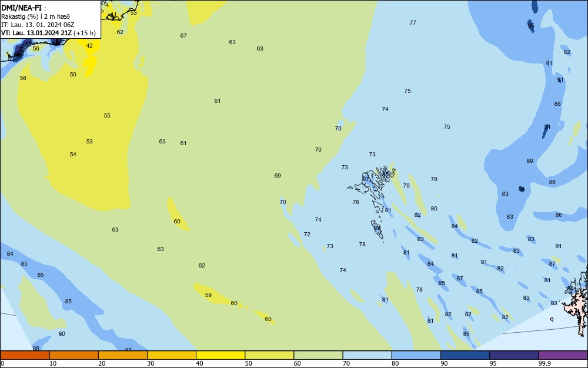The width and height of the screenshot is (588, 368).
Task: Select the pale yellow 50–60 legend swatch
Action: click(x=269, y=355)
